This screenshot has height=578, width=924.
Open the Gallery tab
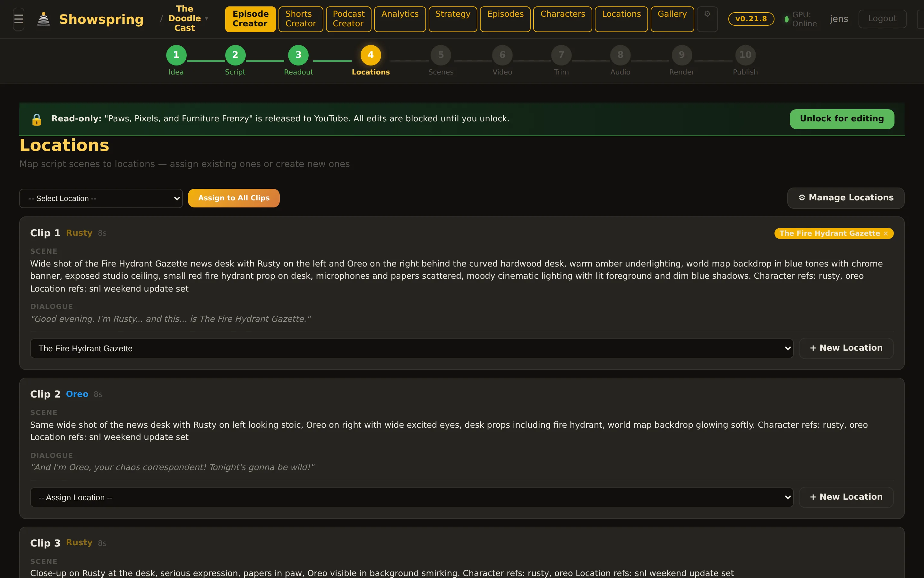(672, 19)
